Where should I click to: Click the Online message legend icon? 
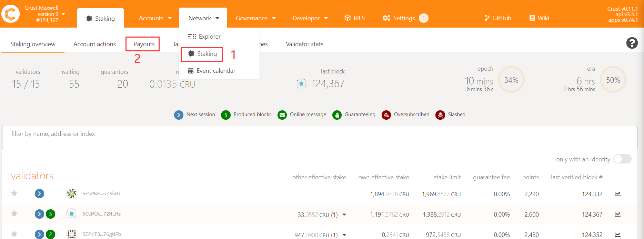[x=282, y=115]
